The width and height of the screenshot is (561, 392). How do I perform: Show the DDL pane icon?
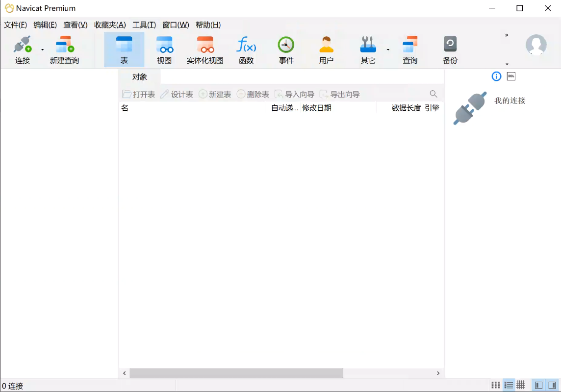tap(511, 76)
